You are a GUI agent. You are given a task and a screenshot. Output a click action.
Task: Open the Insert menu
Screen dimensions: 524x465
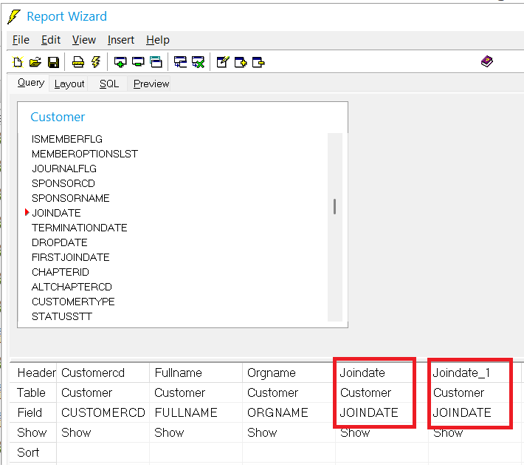(x=121, y=40)
